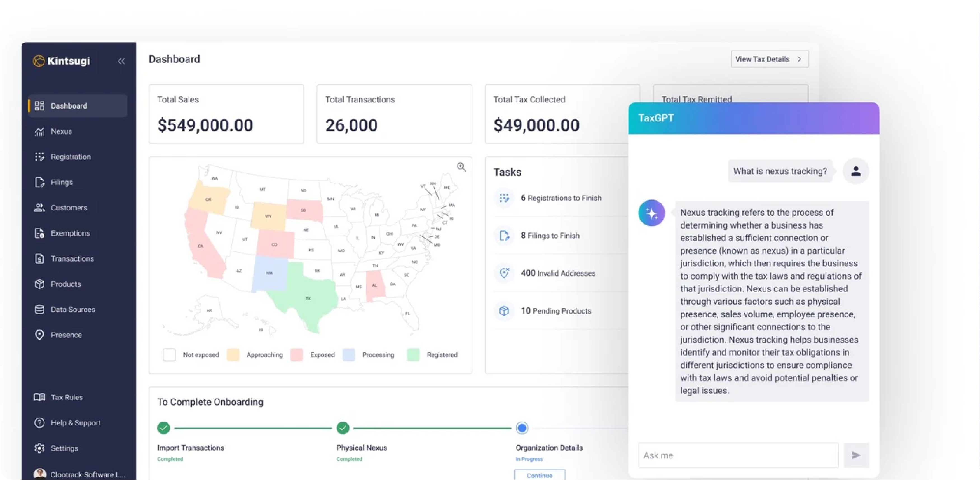
Task: Collapse the sidebar with double-chevron icon
Action: tap(121, 61)
